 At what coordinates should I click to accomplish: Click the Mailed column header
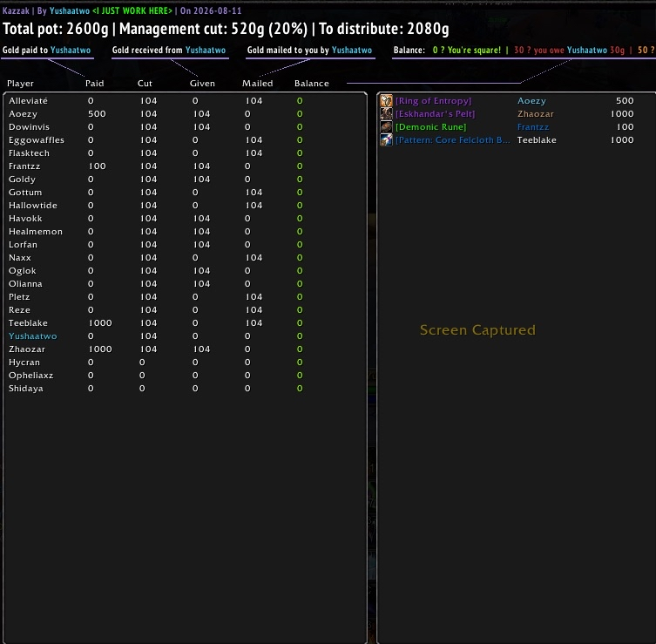(x=257, y=84)
